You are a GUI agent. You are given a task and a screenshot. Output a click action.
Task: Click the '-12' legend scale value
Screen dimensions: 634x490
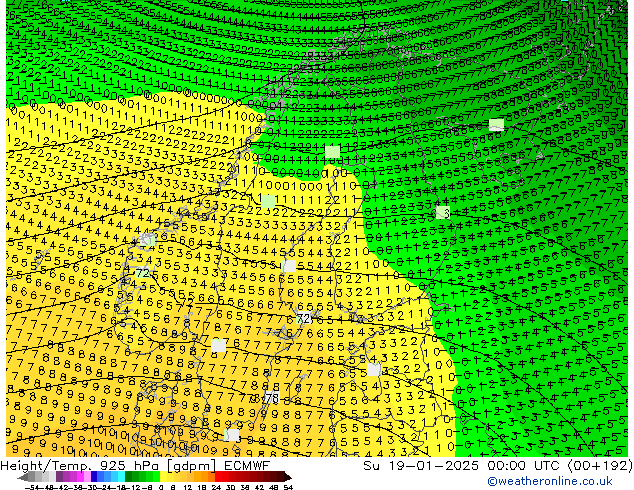[x=135, y=488]
